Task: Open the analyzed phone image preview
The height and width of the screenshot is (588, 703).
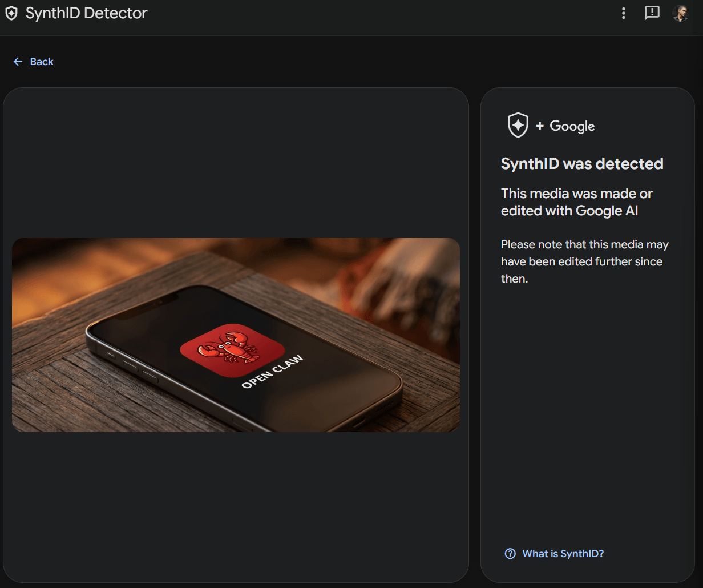Action: (236, 335)
